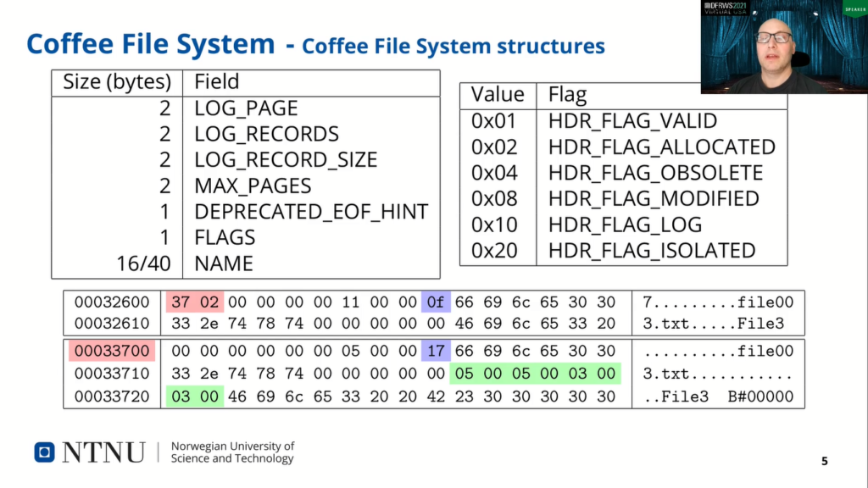
Task: Click the purple highlighted byte '0f'
Action: [436, 302]
